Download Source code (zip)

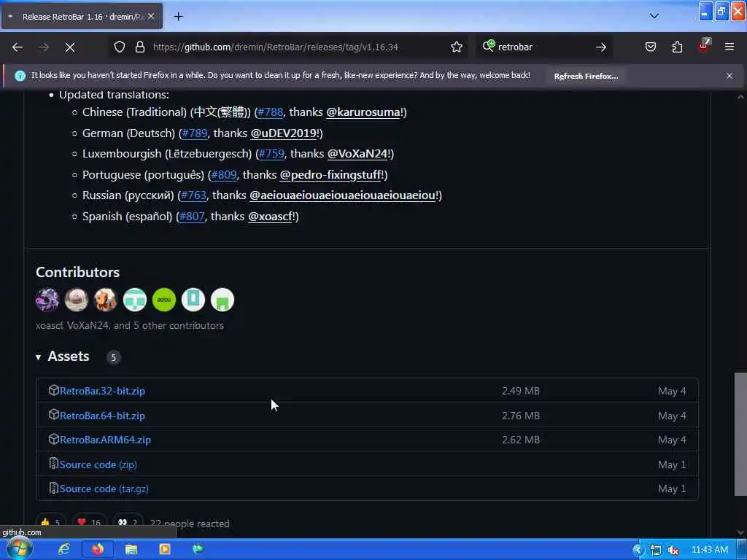coord(98,464)
